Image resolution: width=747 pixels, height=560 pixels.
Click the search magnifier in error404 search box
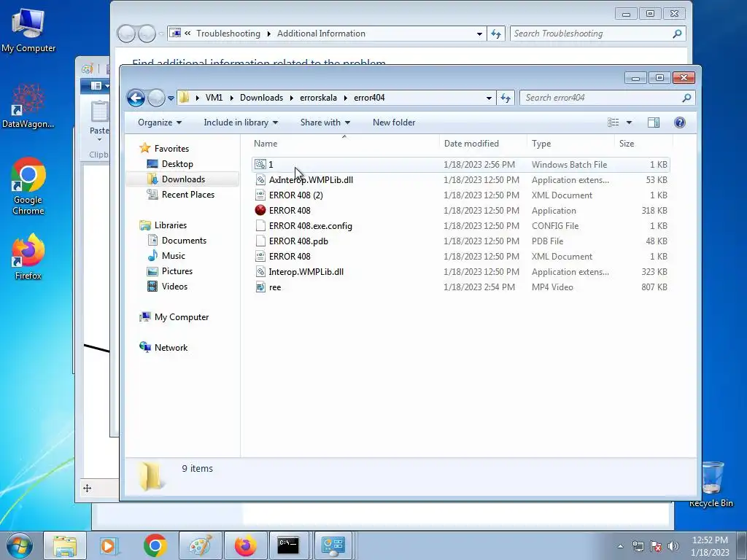686,98
